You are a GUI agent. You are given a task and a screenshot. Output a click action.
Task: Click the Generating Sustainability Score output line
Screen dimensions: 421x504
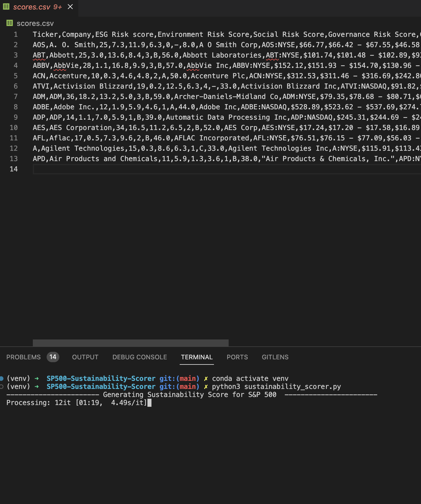click(x=192, y=395)
